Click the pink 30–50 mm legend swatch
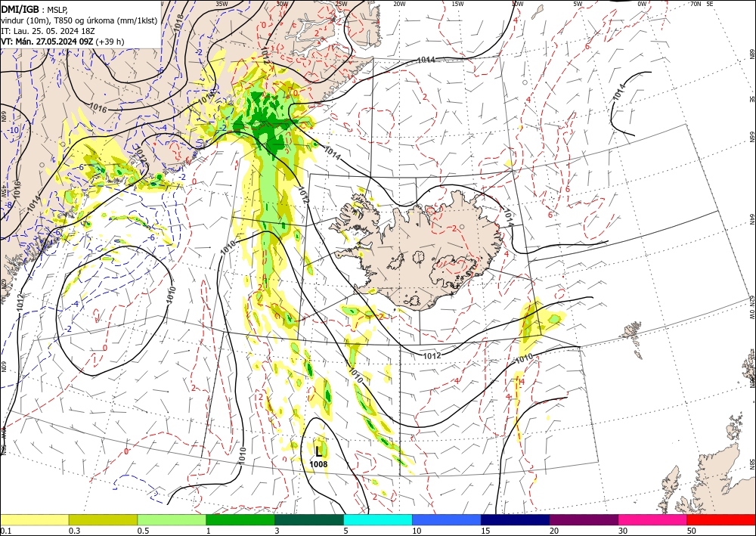Screen dimensions: 756x536 (x=653, y=519)
